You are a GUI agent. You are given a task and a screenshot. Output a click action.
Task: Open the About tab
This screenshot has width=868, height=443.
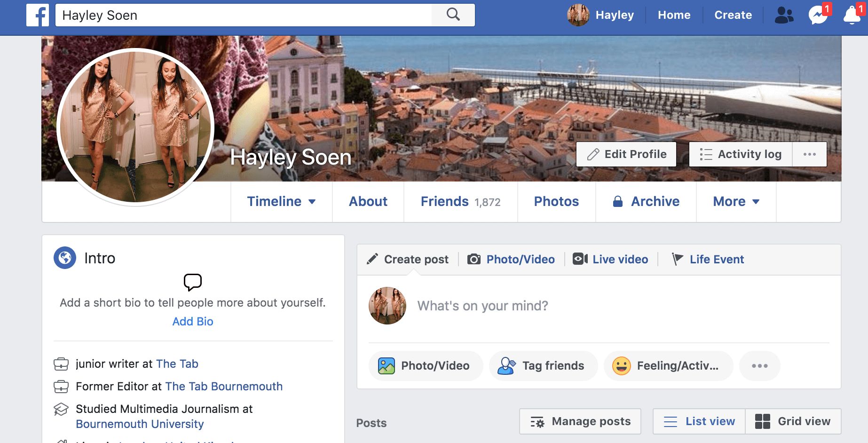tap(368, 201)
